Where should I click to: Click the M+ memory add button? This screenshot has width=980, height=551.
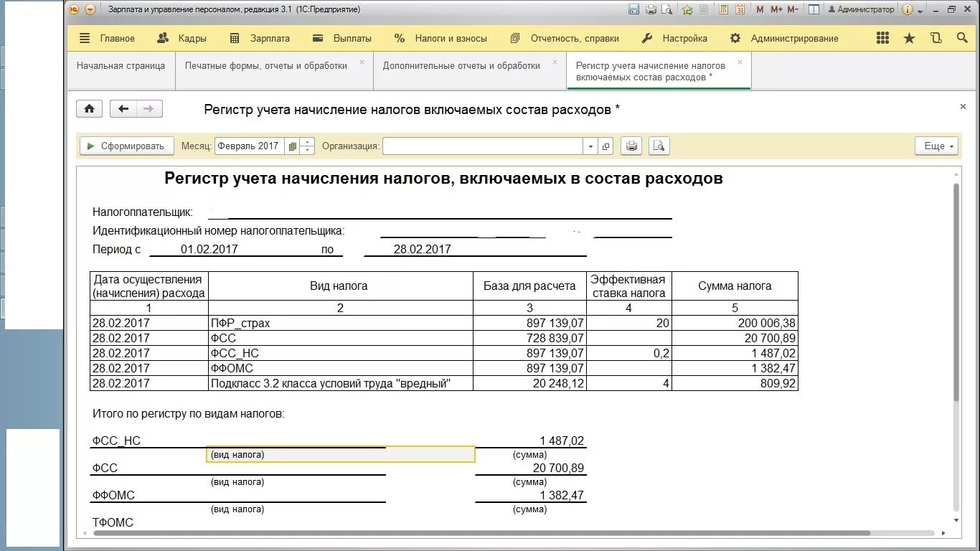[x=776, y=9]
